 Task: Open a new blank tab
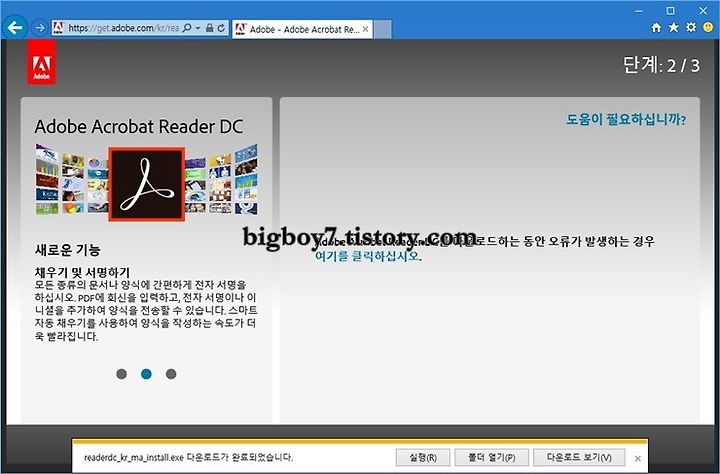click(x=382, y=29)
